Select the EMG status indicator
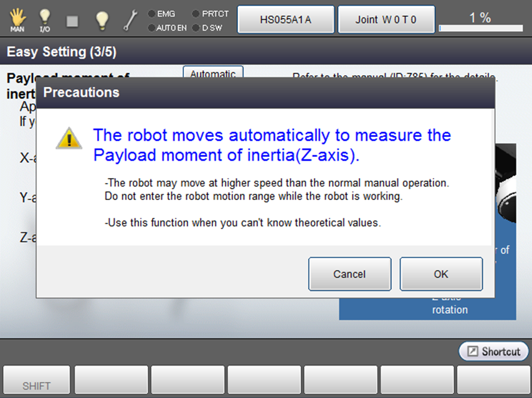 pyautogui.click(x=151, y=13)
